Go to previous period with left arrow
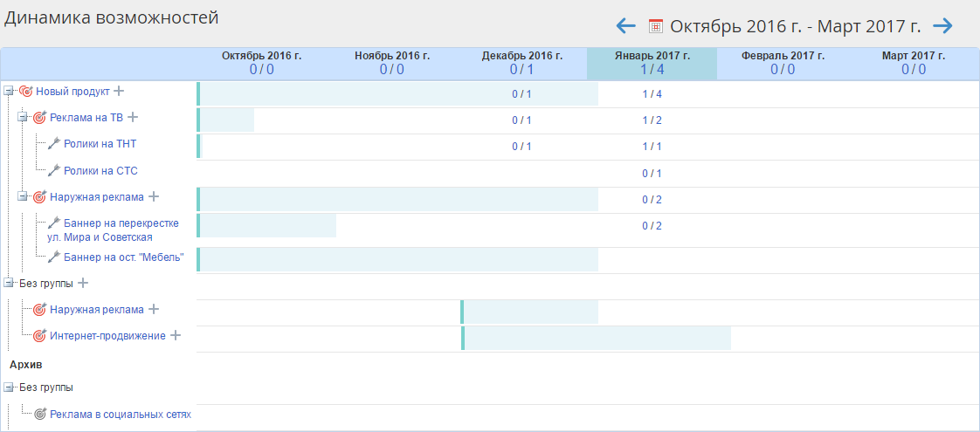 click(625, 26)
